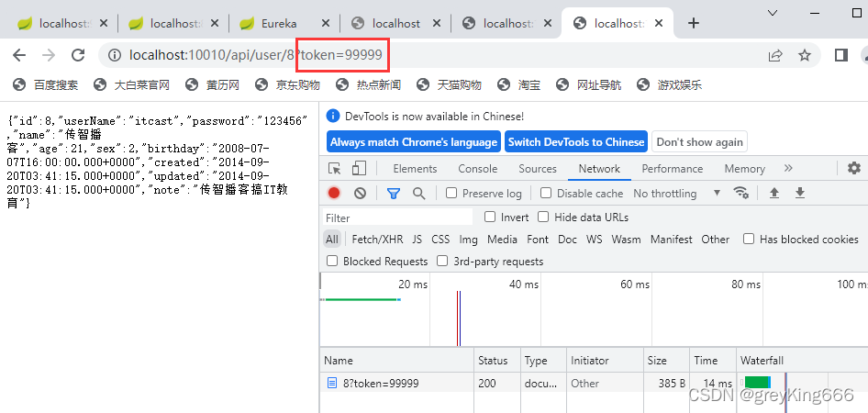
Task: Reload the page with the refresh icon
Action: point(78,55)
